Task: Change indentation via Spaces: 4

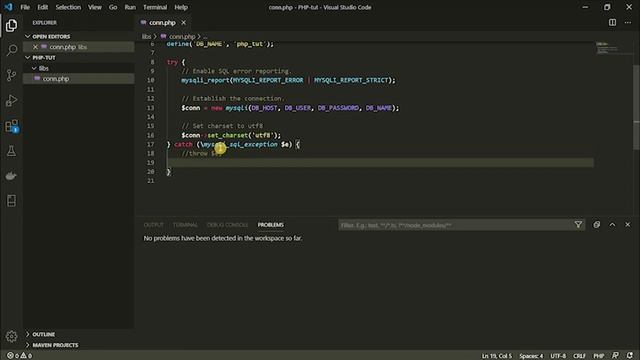Action: pos(531,356)
